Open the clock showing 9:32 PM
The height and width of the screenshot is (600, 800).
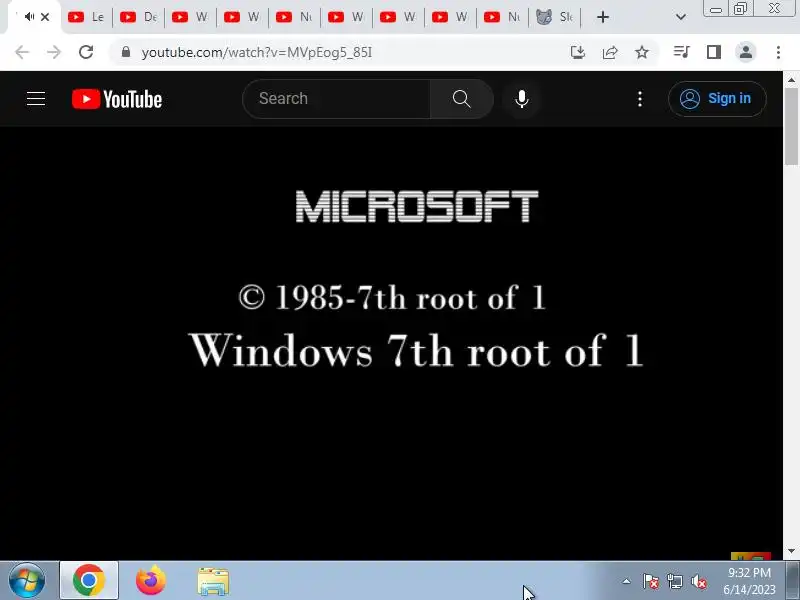pyautogui.click(x=749, y=581)
